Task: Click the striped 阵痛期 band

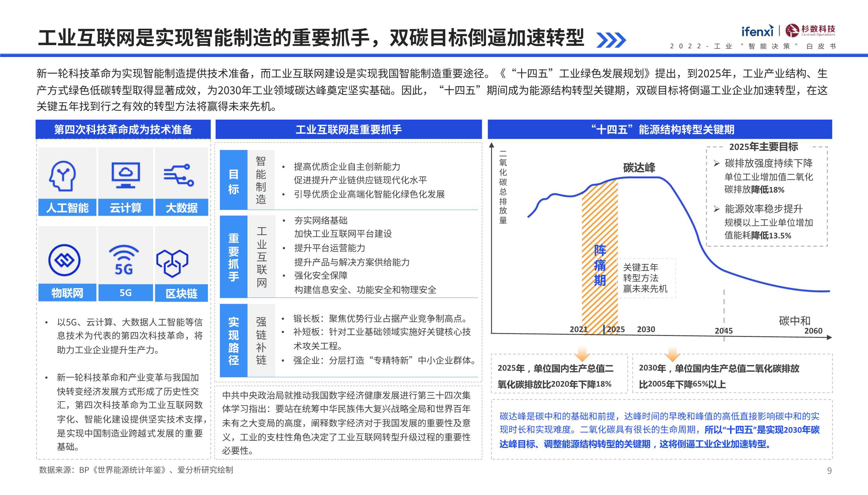Action: pos(600,257)
